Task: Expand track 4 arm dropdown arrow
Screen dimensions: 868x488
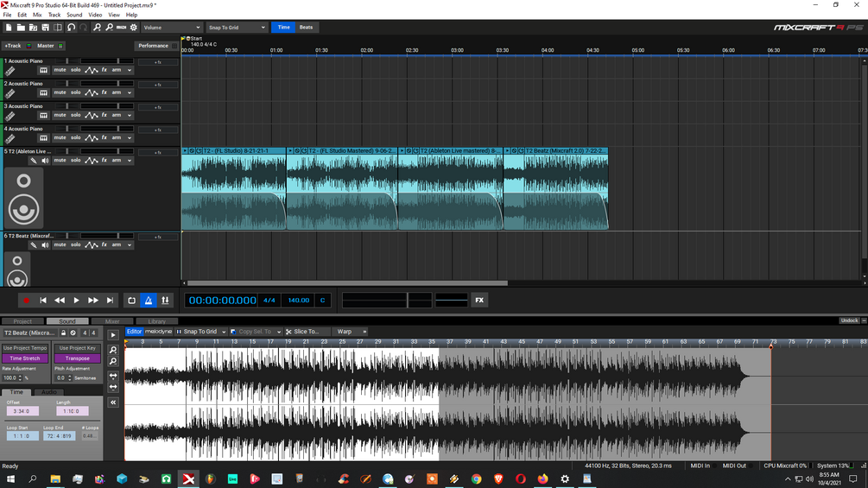Action: point(130,138)
